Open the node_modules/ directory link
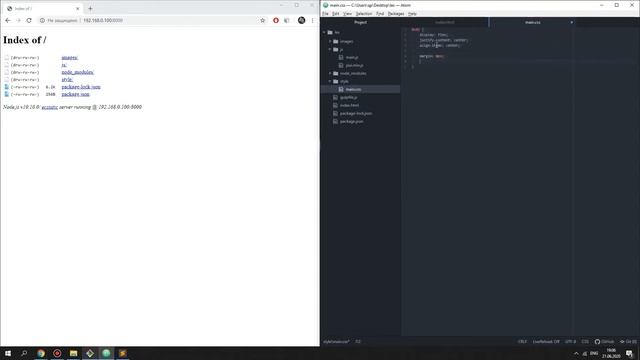This screenshot has height=360, width=640. tap(78, 72)
